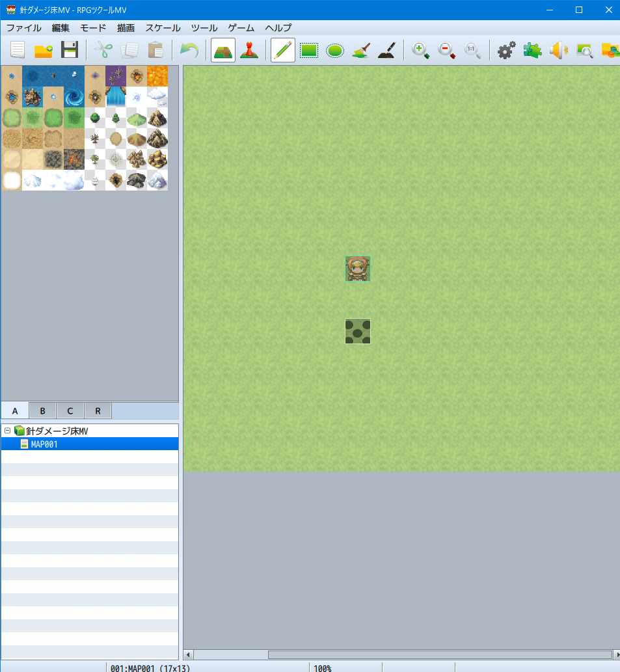The image size is (620, 672).
Task: Click the horizontal scrollbar left arrow
Action: (189, 654)
